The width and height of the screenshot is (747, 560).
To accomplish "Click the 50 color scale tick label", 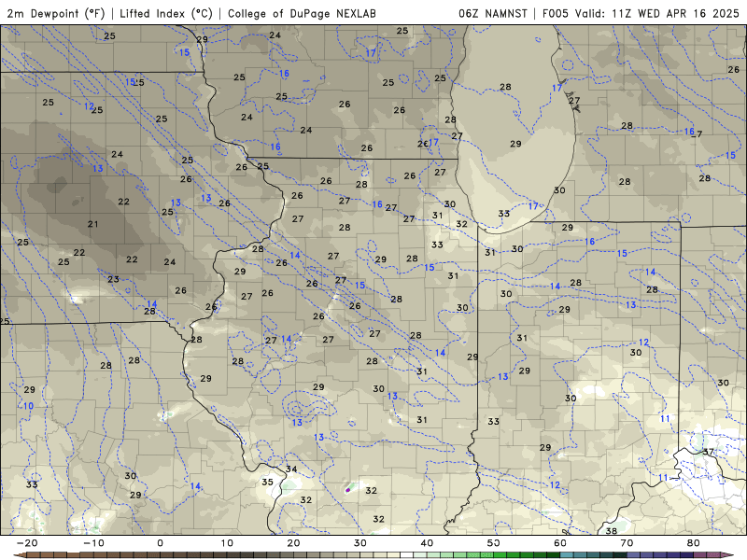I will pos(494,543).
